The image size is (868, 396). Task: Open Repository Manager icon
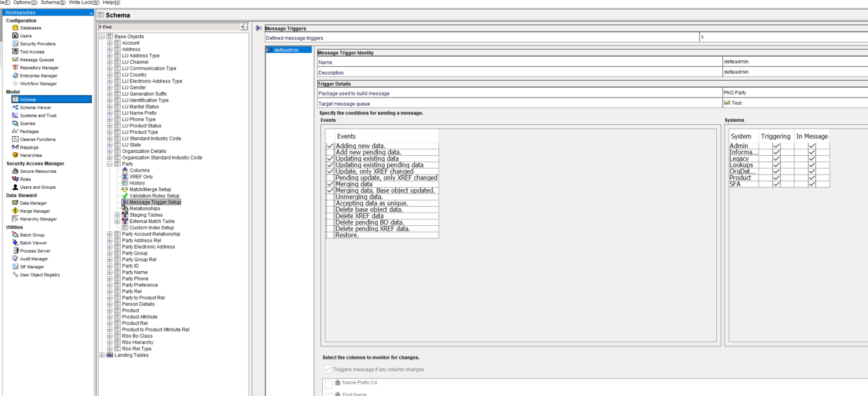click(x=15, y=67)
